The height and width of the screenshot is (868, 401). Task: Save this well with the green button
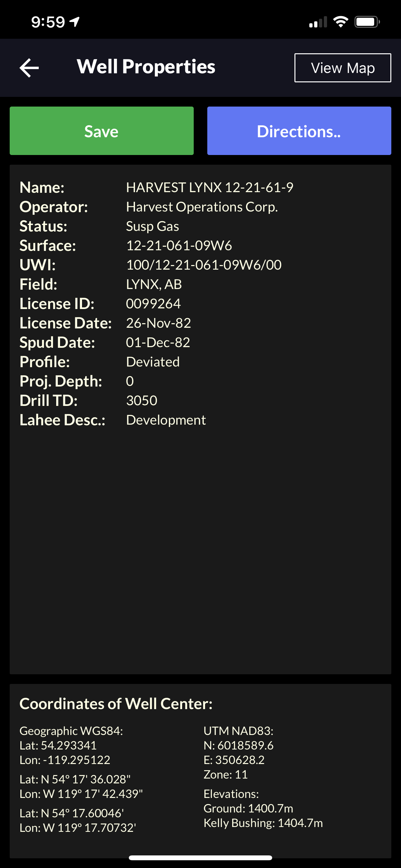tap(101, 131)
